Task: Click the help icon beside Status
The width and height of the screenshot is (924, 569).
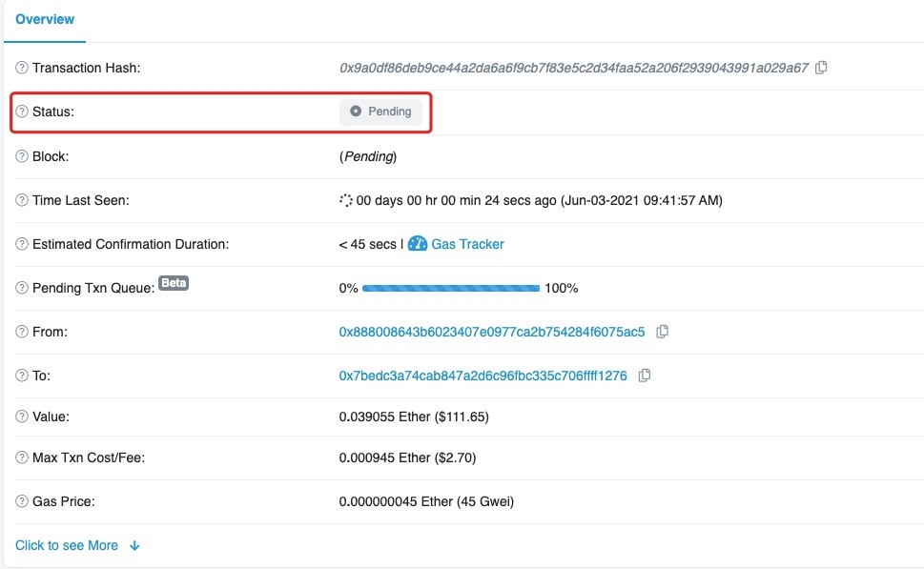Action: click(x=22, y=112)
